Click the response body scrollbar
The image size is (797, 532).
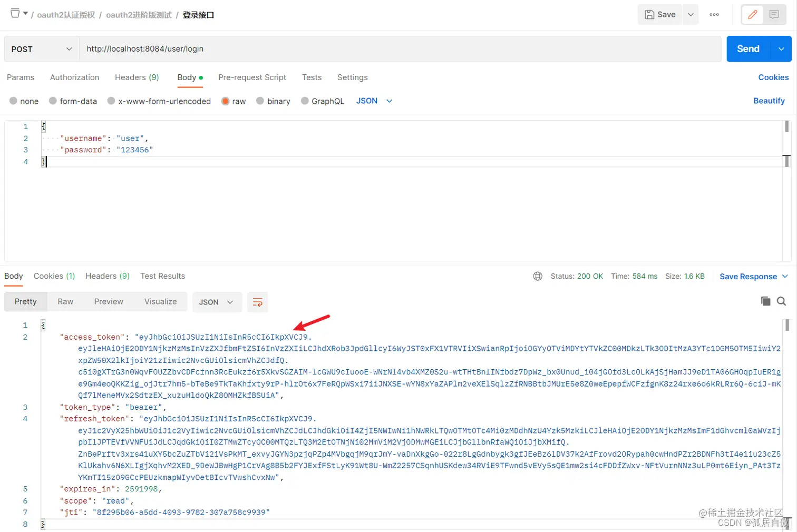(x=787, y=326)
